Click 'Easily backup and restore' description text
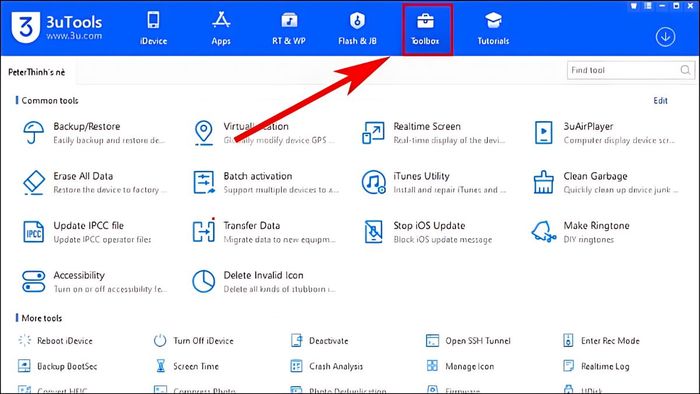The height and width of the screenshot is (394, 700). 109,140
